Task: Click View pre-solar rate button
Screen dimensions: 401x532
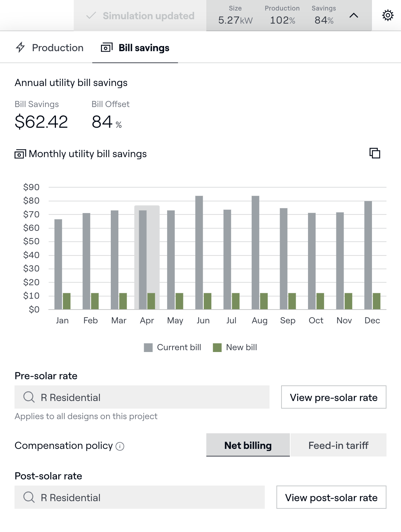Action: [x=333, y=397]
